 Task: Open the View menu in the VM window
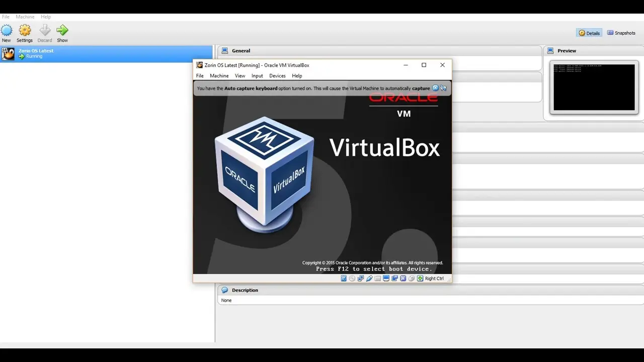pyautogui.click(x=240, y=76)
